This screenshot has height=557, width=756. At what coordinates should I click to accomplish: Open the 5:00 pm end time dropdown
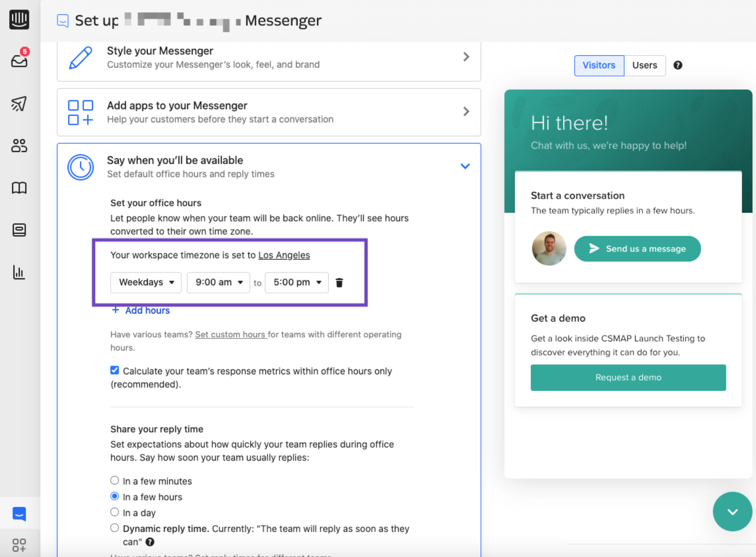296,282
